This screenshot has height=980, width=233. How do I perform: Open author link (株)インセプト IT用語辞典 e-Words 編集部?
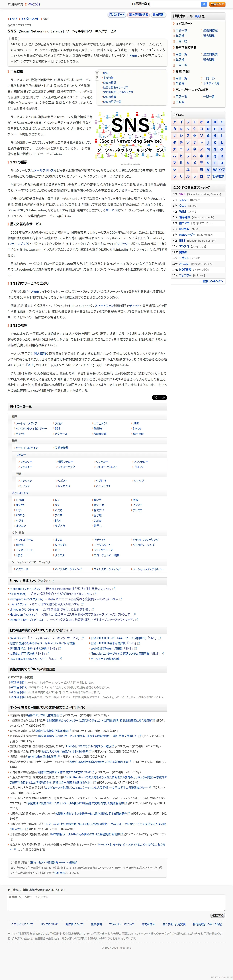pos(53,863)
